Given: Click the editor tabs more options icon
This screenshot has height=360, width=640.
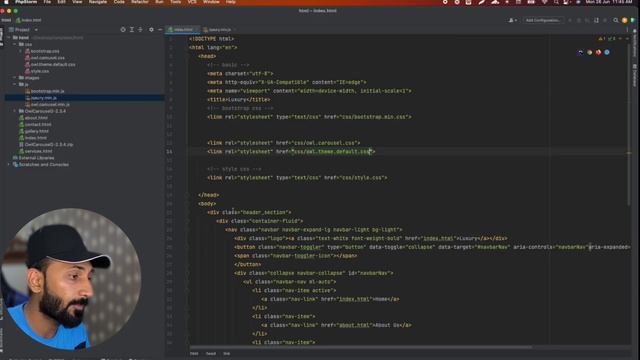Looking at the screenshot, I should point(627,30).
